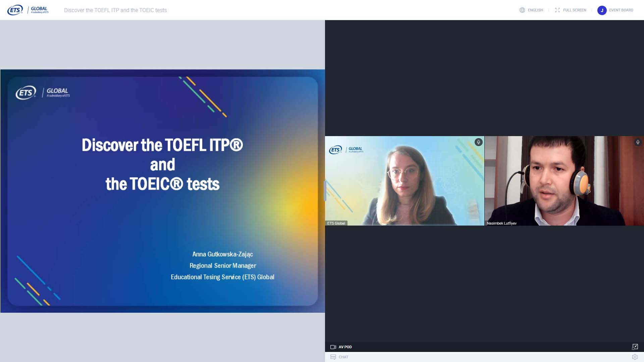Click the ETS Global logo in header
The image size is (644, 362).
(x=28, y=10)
